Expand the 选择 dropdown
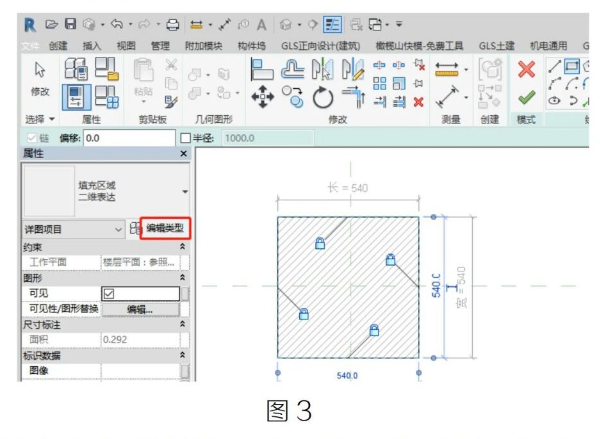 tap(40, 119)
